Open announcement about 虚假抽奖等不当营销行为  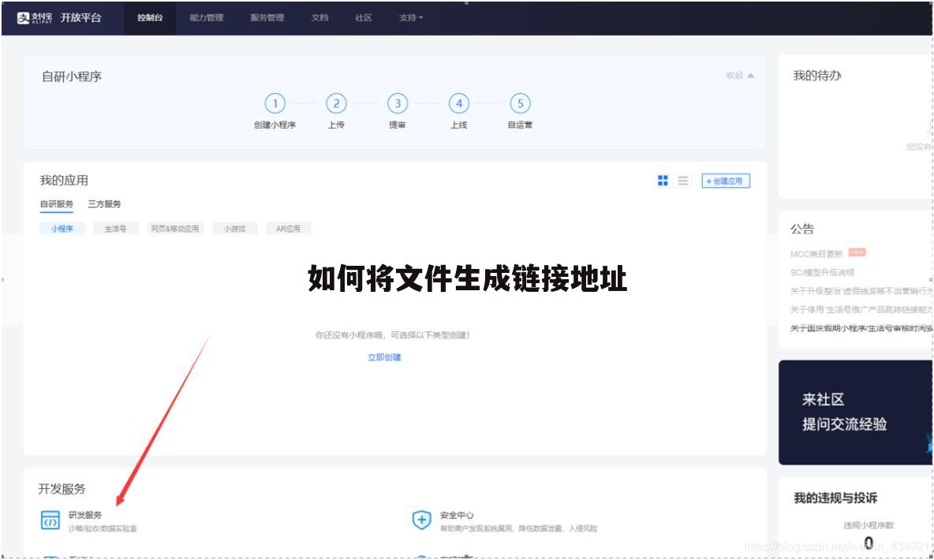tap(861, 291)
